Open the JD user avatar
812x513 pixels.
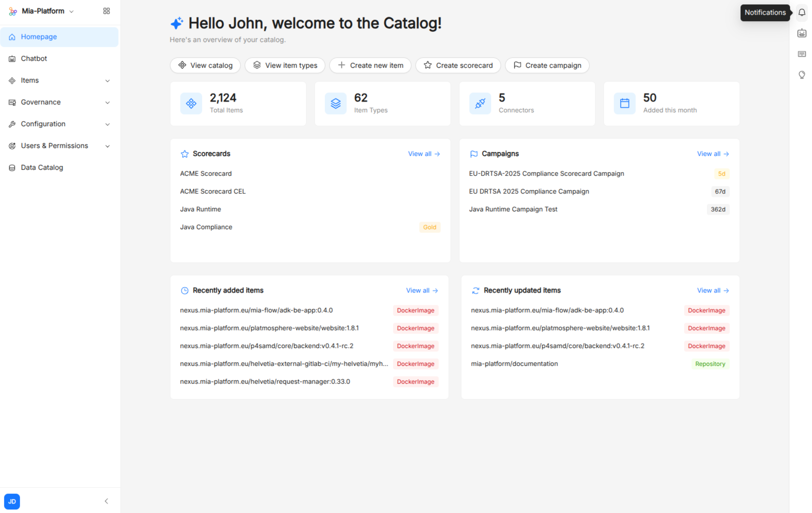(x=12, y=501)
